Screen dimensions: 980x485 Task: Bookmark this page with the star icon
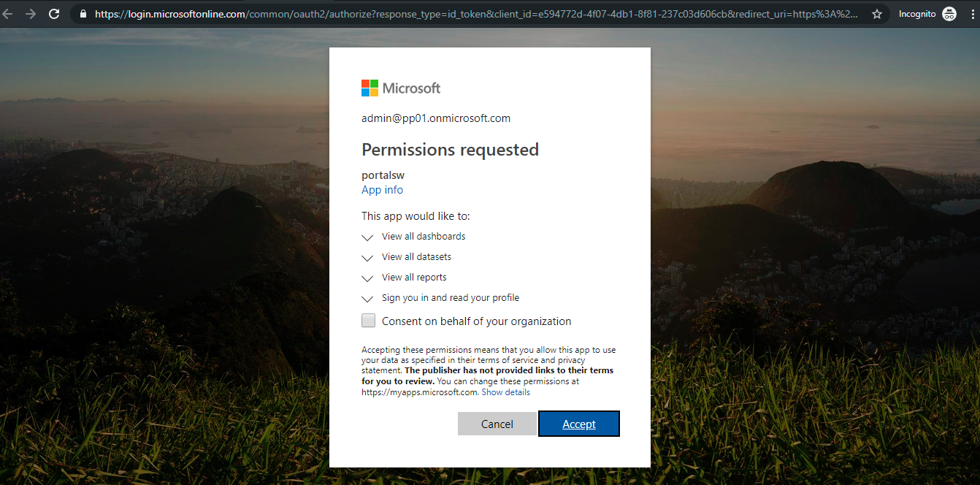[877, 14]
